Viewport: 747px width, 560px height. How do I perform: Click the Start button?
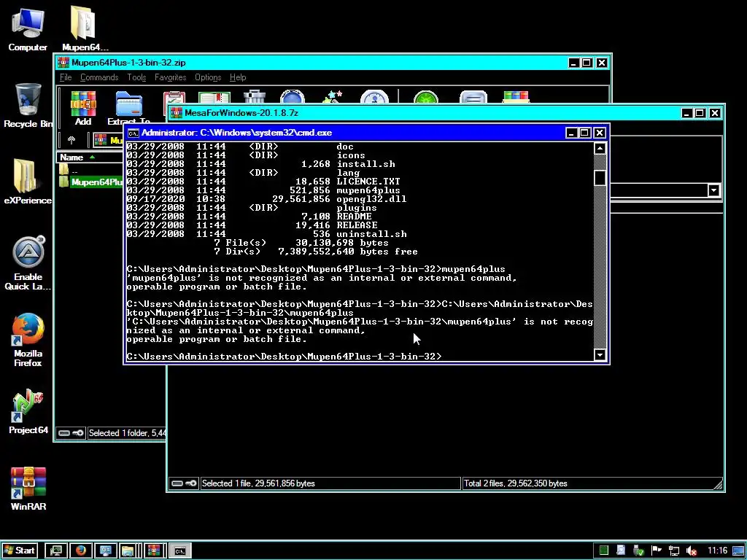point(20,551)
